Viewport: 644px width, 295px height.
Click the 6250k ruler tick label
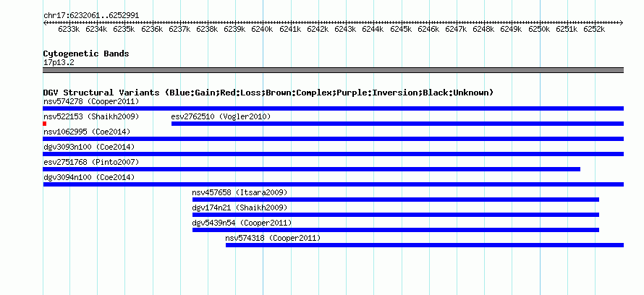point(539,29)
